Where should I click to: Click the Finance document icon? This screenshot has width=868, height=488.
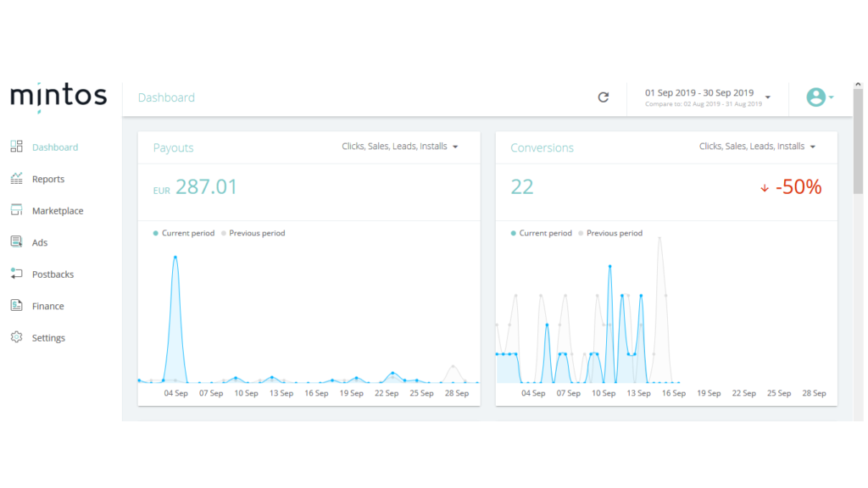[17, 305]
